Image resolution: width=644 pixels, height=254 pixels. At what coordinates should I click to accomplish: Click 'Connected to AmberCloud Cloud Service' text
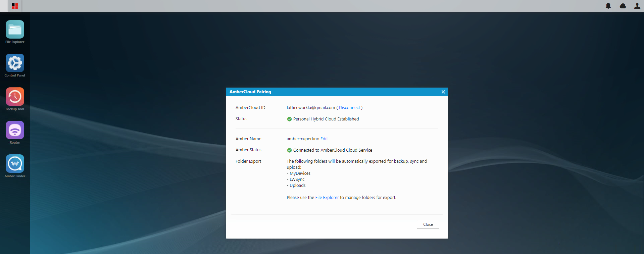point(333,150)
